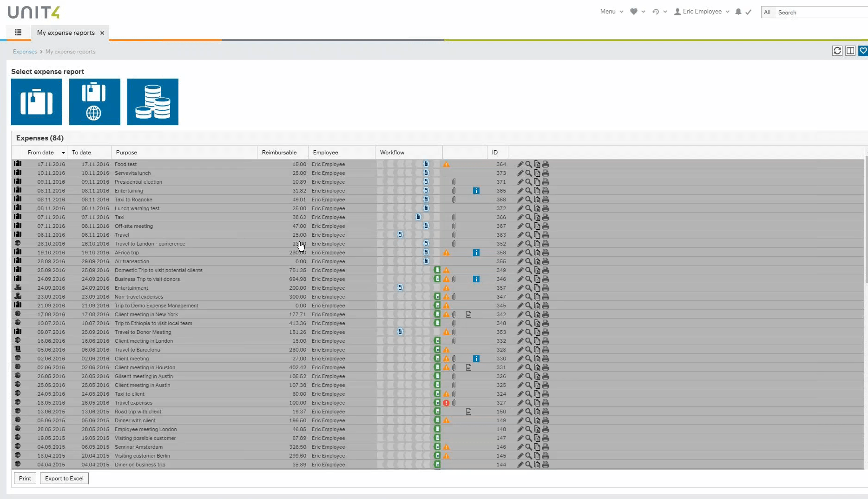Click the Expenses (84) section heading
This screenshot has height=499, width=868.
40,138
